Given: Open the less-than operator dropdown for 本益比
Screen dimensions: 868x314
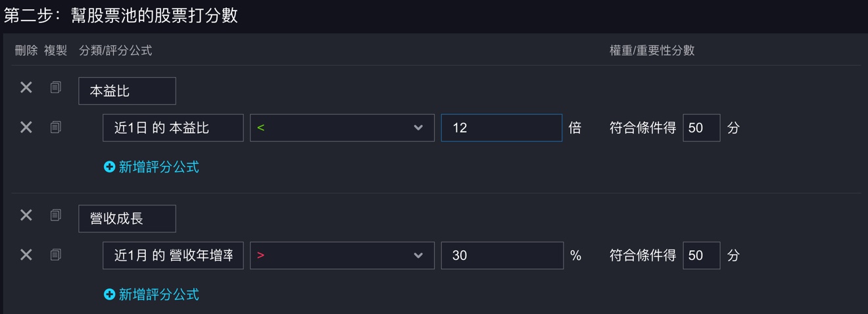Looking at the screenshot, I should click(341, 128).
